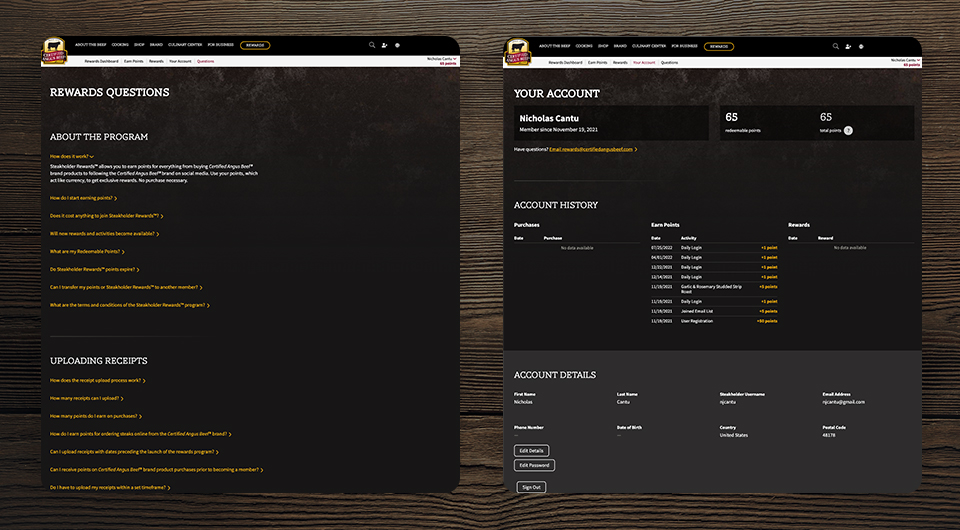Click the Certified Angus Beef logo on the Account page

click(x=518, y=52)
